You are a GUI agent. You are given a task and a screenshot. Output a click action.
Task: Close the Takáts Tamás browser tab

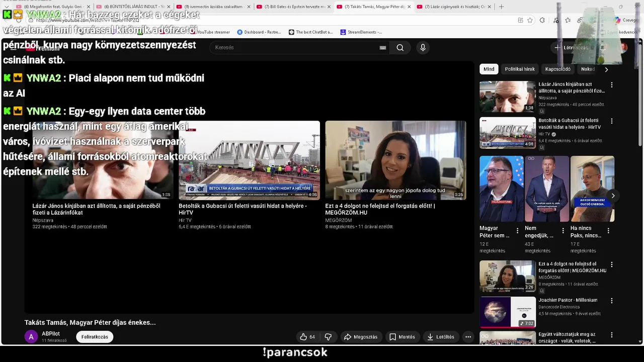[409, 7]
